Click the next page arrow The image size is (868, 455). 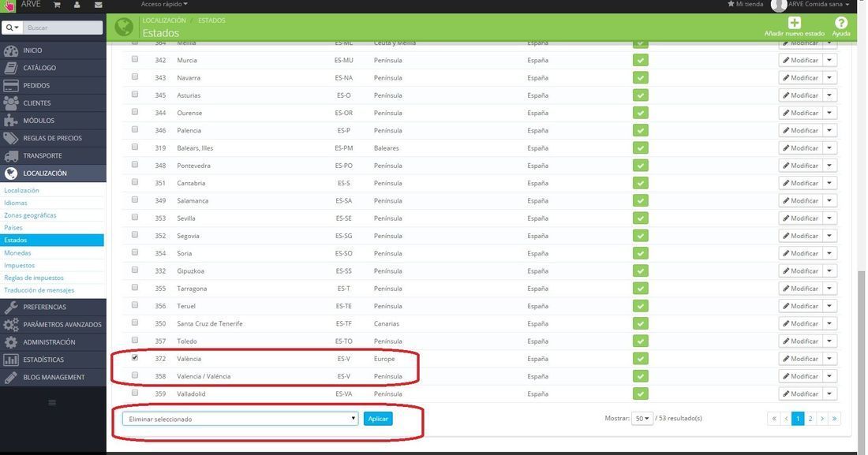click(822, 419)
